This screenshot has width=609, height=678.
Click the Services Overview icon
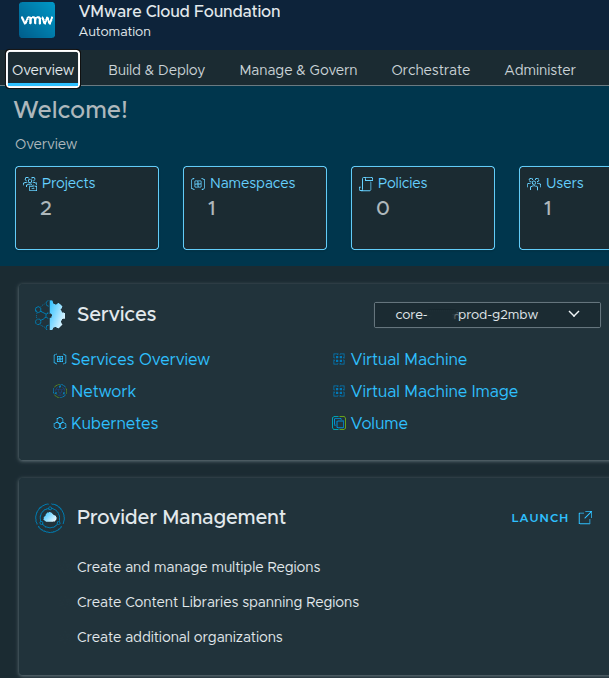60,359
